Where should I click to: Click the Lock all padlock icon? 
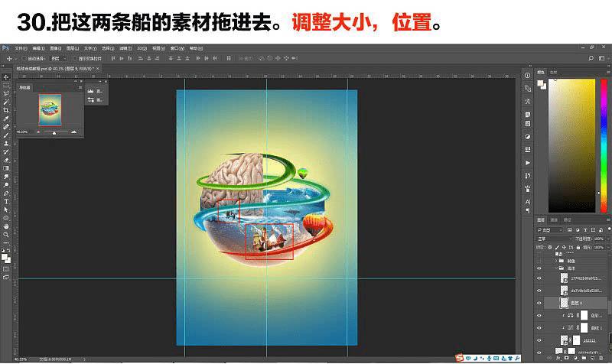(x=578, y=247)
